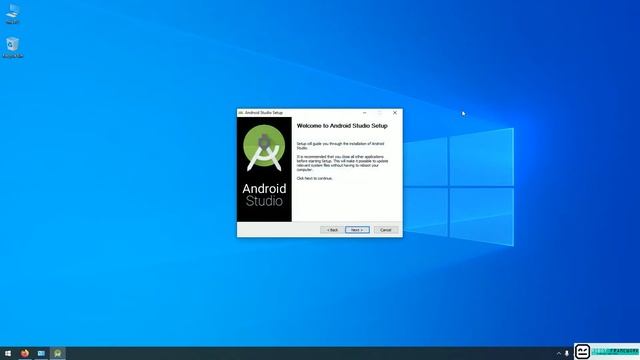
Task: Cancel the Android Studio setup
Action: click(x=386, y=230)
